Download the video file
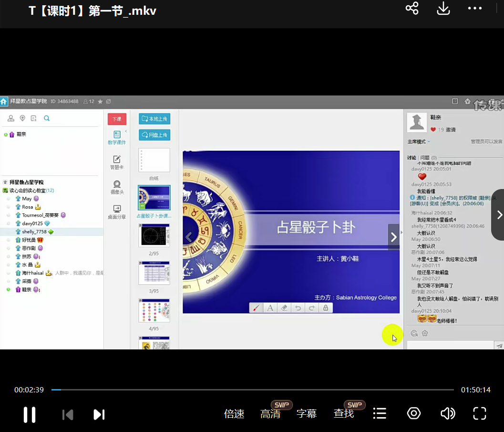The width and height of the screenshot is (504, 432). (443, 9)
